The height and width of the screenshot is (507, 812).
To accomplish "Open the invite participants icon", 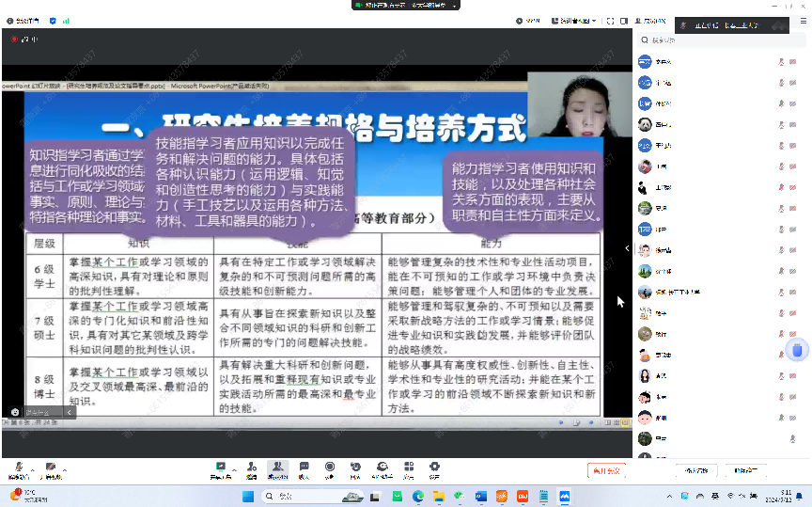I will (251, 469).
